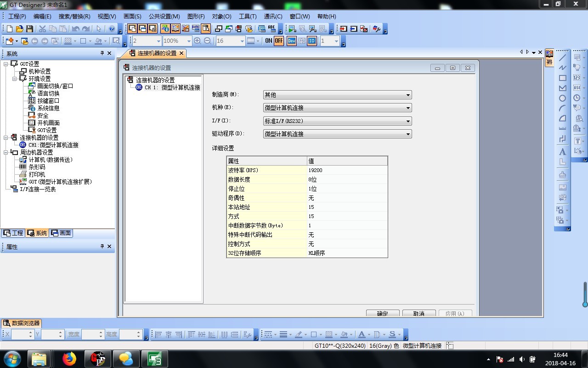The height and width of the screenshot is (368, 588).
Task: Select I/F连接一览表 in system tree
Action: (x=38, y=189)
